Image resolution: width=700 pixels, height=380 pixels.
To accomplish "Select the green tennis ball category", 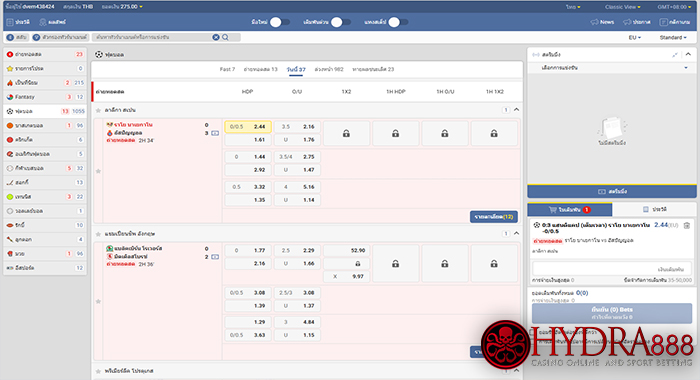I will coord(45,196).
